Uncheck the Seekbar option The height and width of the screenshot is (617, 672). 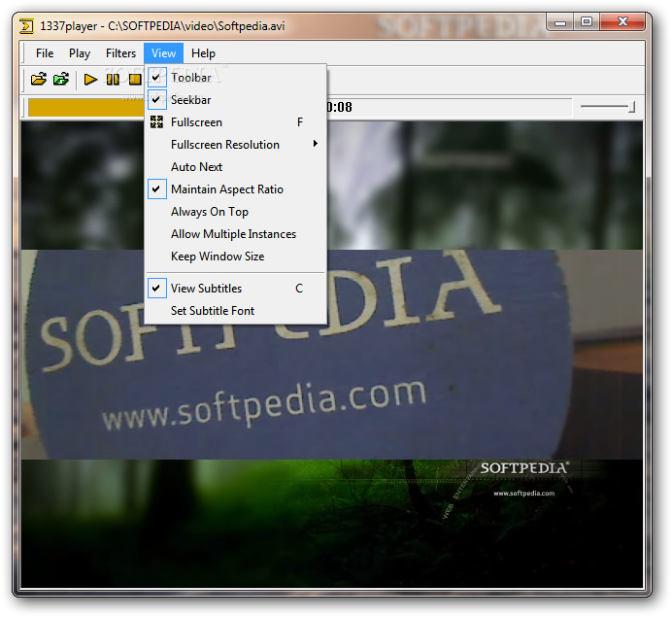tap(235, 100)
